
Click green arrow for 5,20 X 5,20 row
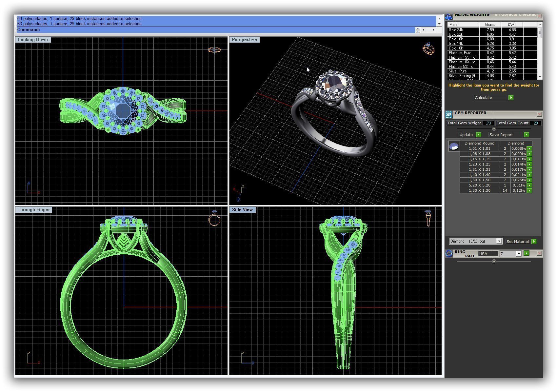click(529, 185)
